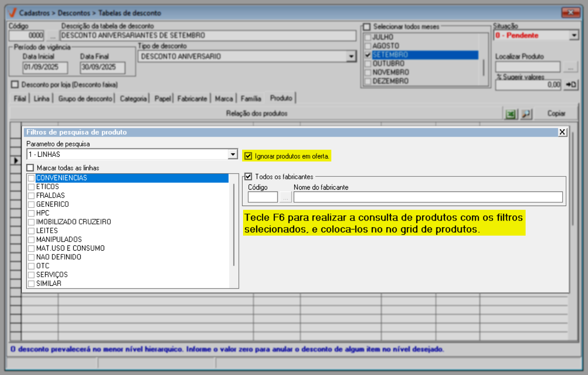Click the application logo icon in title bar
The width and height of the screenshot is (588, 375).
pos(13,13)
